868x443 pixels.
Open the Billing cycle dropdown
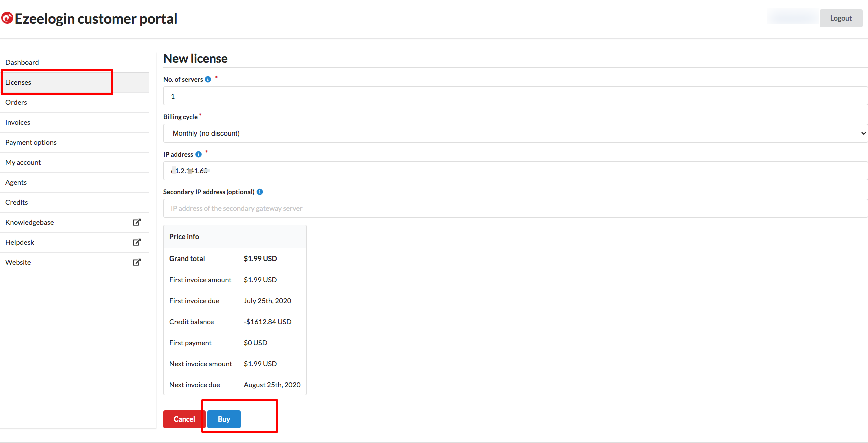click(x=515, y=133)
